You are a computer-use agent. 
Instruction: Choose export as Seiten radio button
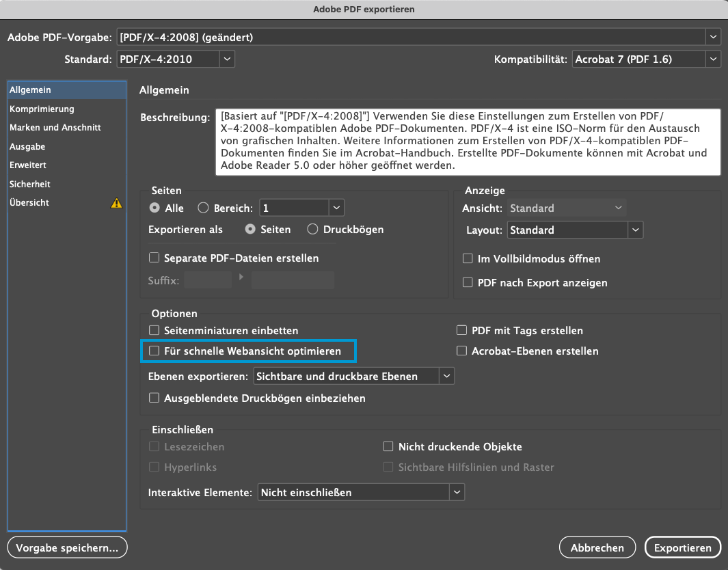point(250,230)
